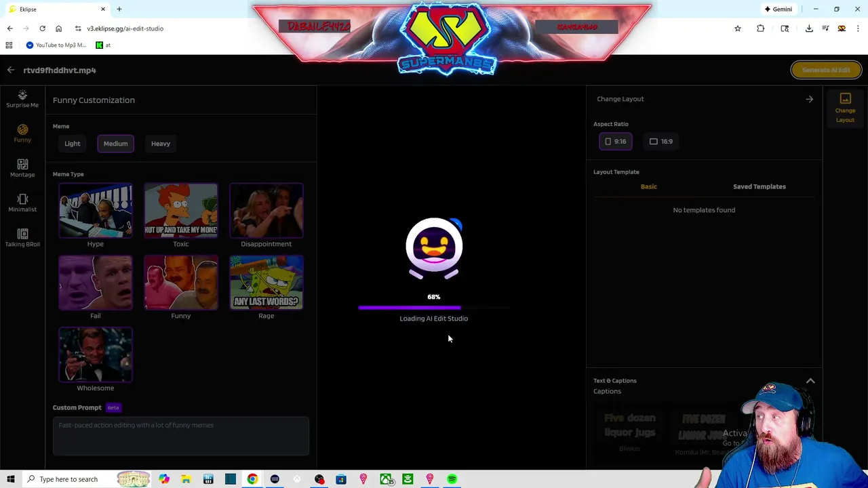Open the Gemini button in Chrome

click(778, 9)
